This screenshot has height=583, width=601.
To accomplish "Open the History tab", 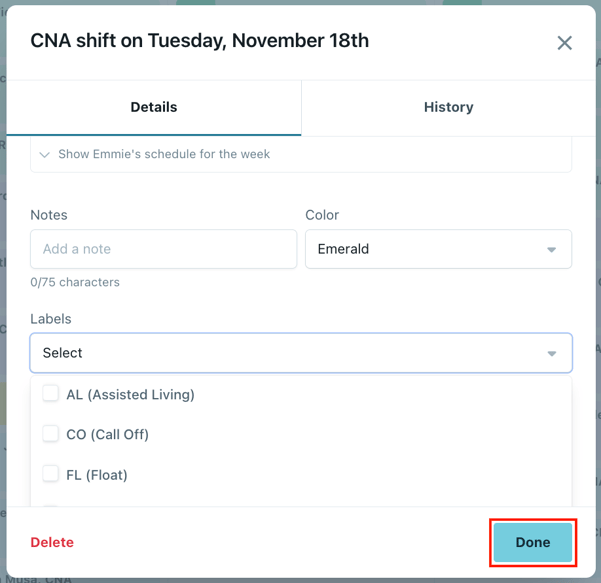I will (x=448, y=107).
